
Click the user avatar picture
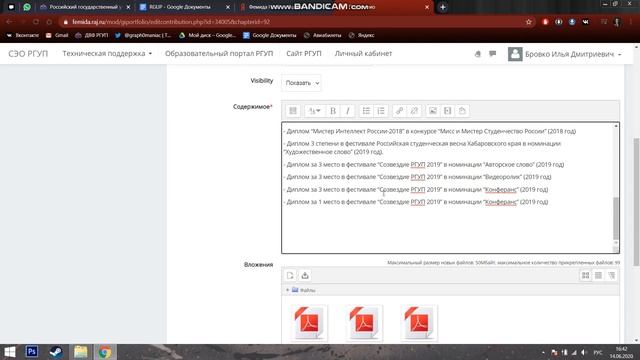coord(515,54)
